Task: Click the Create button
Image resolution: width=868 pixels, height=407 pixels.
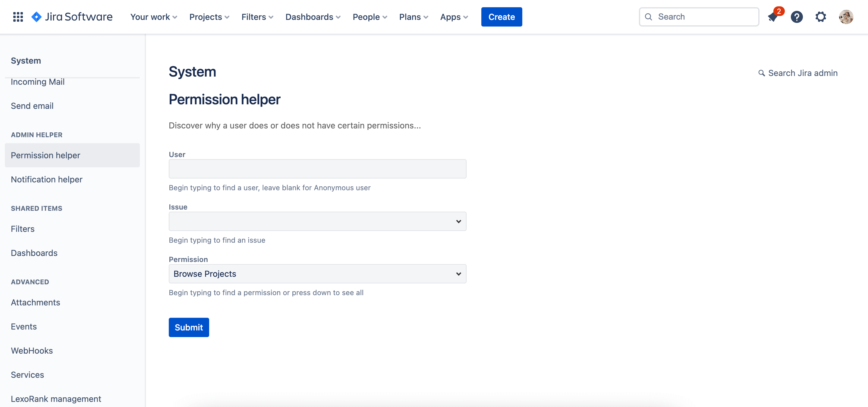Action: coord(501,17)
